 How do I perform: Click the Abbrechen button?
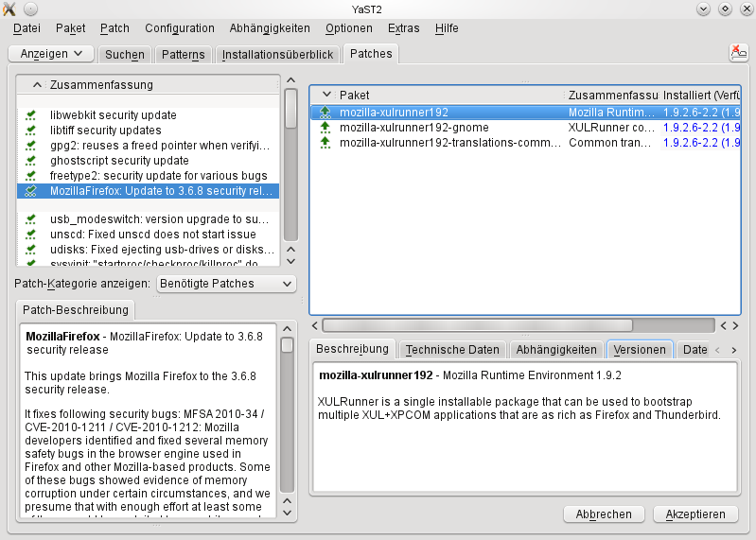[604, 514]
